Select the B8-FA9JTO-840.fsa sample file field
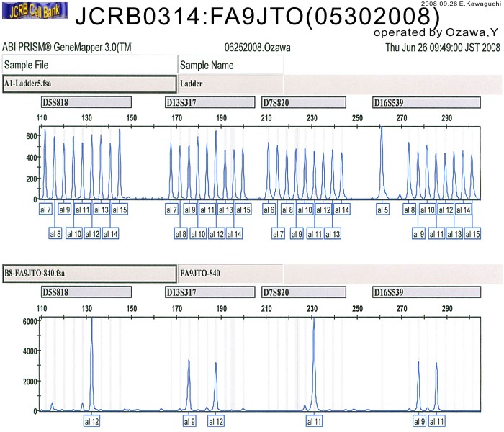The height and width of the screenshot is (432, 504). point(89,274)
